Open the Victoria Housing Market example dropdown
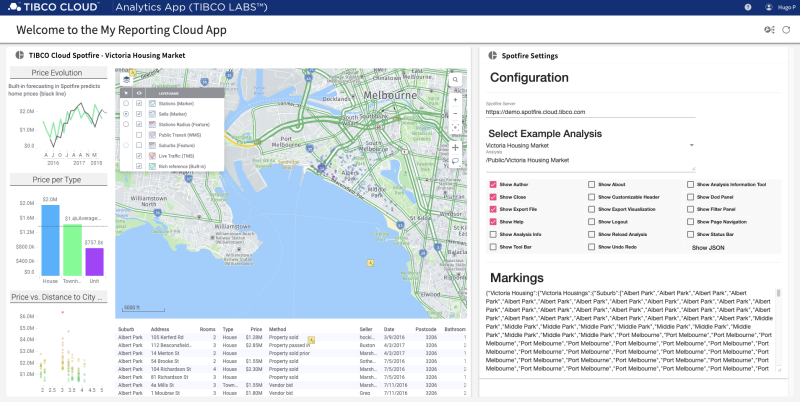The height and width of the screenshot is (402, 800). 590,145
